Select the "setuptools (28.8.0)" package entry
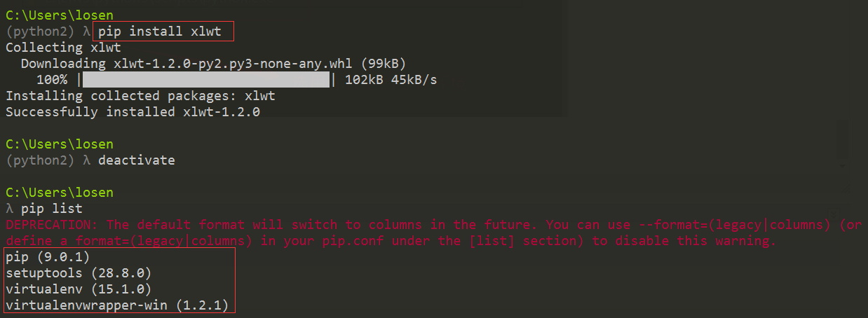Screen dimensions: 868x318 coord(78,273)
